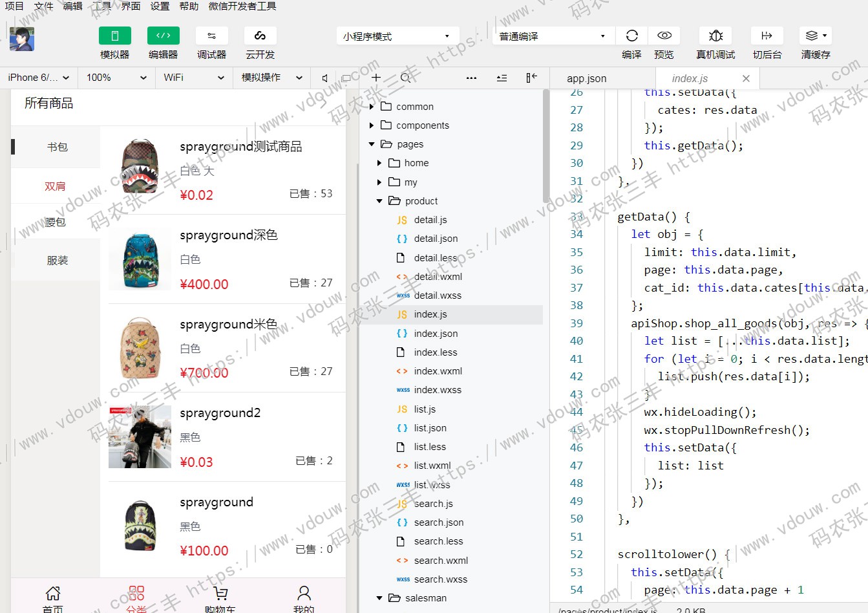
Task: Toggle the editor panel (编辑器)
Action: 163,36
